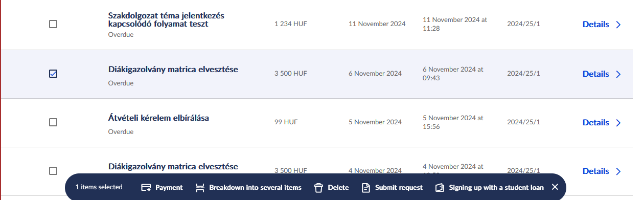Expand the checked 3 500 HUF row chevron
644x200 pixels.
coord(618,74)
